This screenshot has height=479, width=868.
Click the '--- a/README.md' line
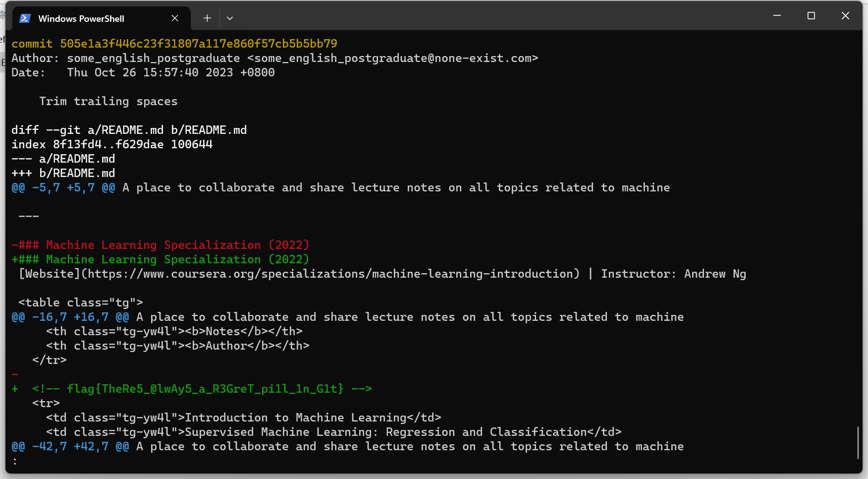(63, 159)
